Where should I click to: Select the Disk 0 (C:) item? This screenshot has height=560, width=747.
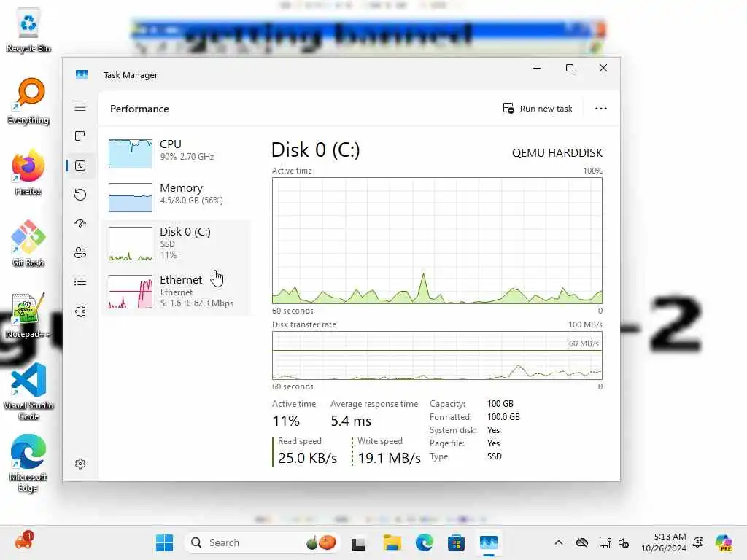(x=177, y=244)
